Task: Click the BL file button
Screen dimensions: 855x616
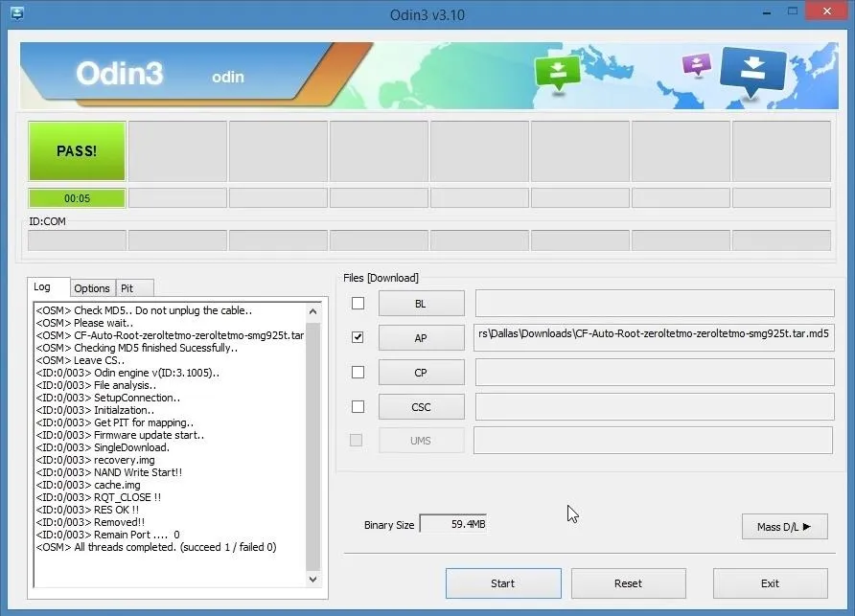Action: coord(422,304)
